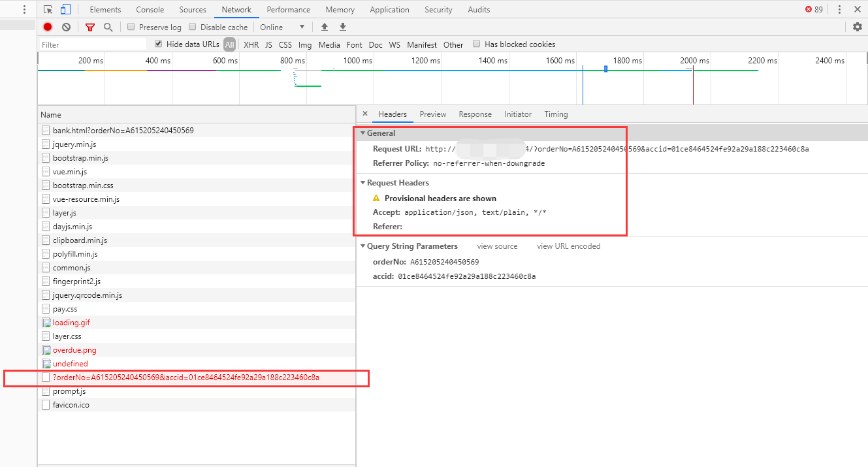Screen dimensions: 868x467
Task: Click the red error count badge
Action: pos(814,9)
